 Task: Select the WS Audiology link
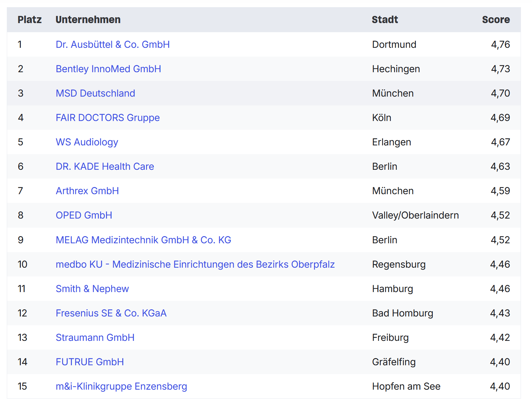click(87, 142)
